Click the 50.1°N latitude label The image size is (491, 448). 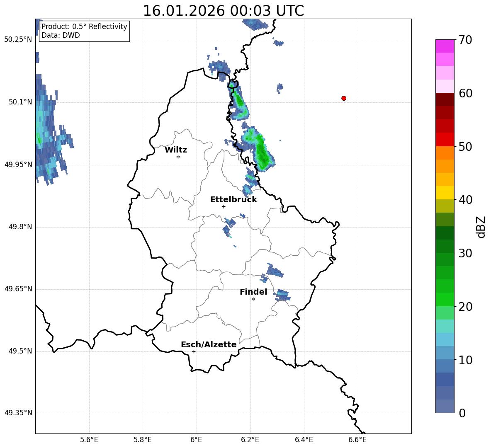(x=20, y=102)
